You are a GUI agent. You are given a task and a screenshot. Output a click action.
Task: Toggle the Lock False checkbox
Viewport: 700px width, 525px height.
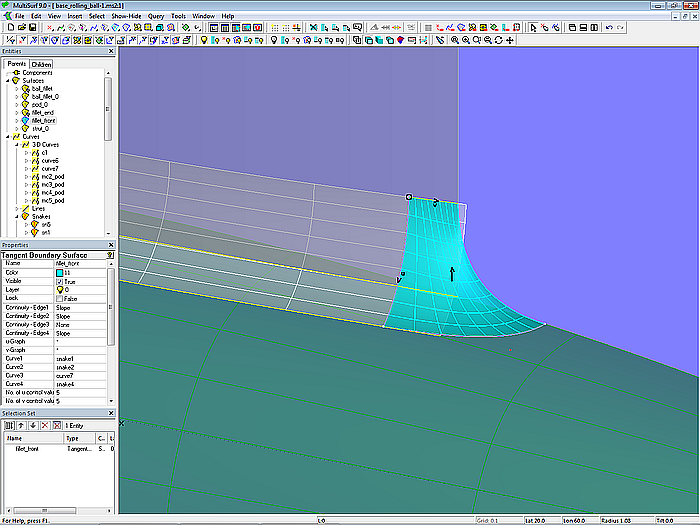(60, 298)
